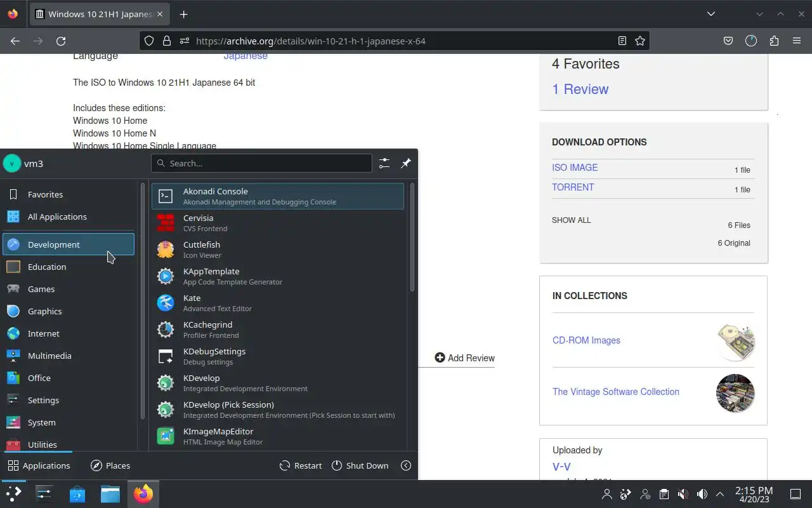Open the Utilities category
This screenshot has width=812, height=508.
69,443
